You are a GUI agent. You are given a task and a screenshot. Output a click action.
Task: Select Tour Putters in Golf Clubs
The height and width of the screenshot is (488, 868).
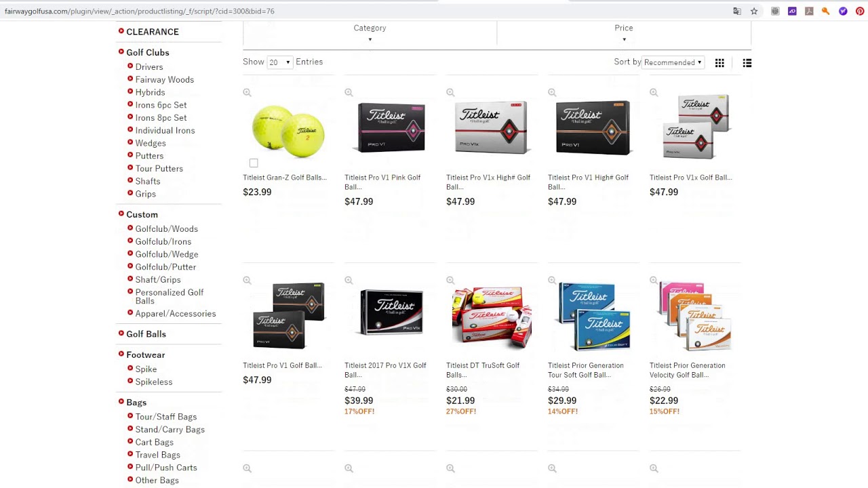pyautogui.click(x=159, y=169)
